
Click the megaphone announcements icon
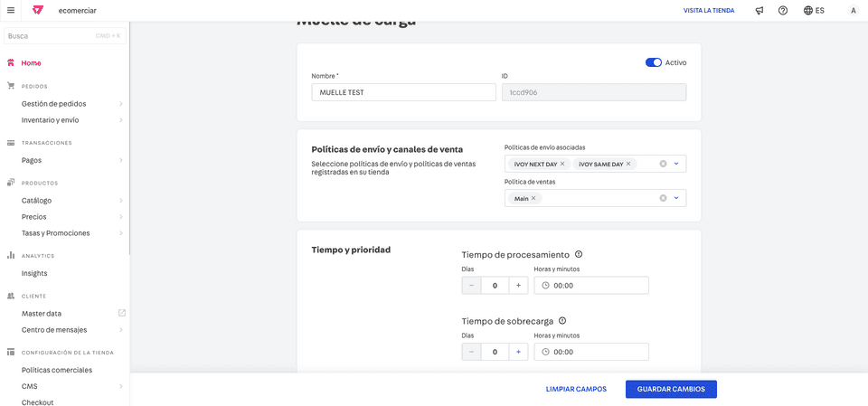759,10
